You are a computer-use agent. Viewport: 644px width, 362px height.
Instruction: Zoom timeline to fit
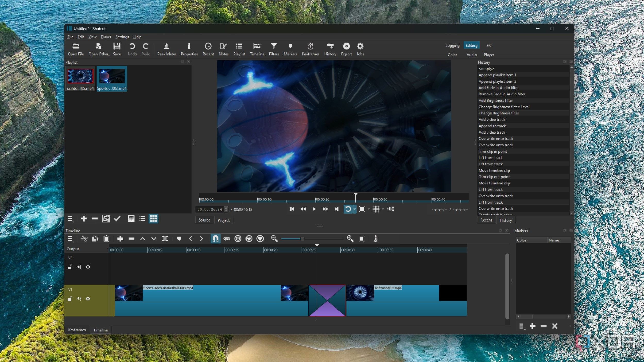(361, 239)
